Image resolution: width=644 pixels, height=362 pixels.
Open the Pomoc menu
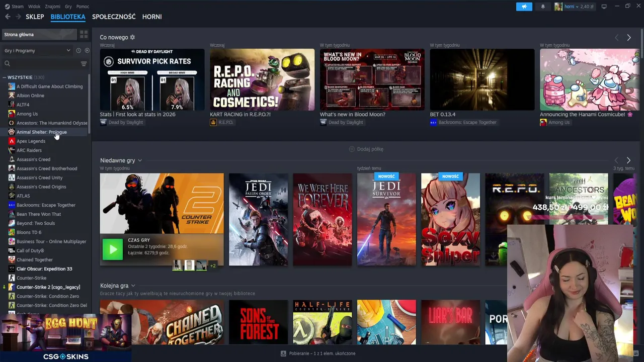83,7
